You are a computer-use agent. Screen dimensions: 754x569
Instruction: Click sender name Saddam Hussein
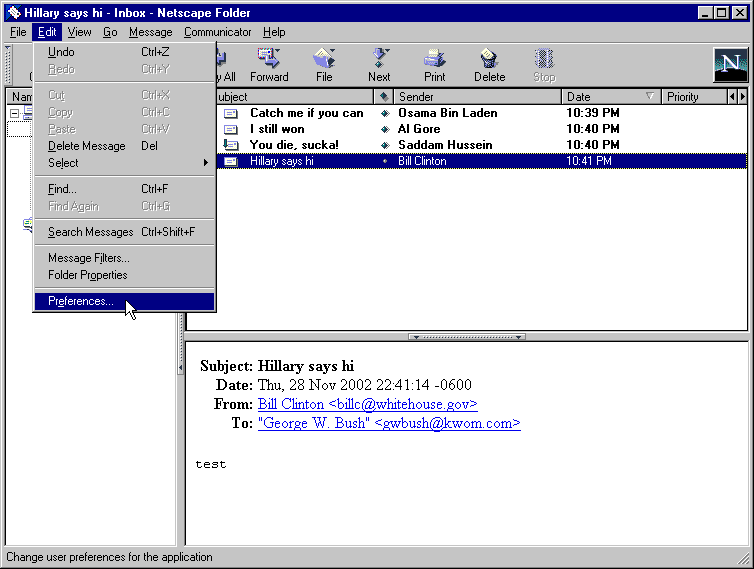pos(445,145)
